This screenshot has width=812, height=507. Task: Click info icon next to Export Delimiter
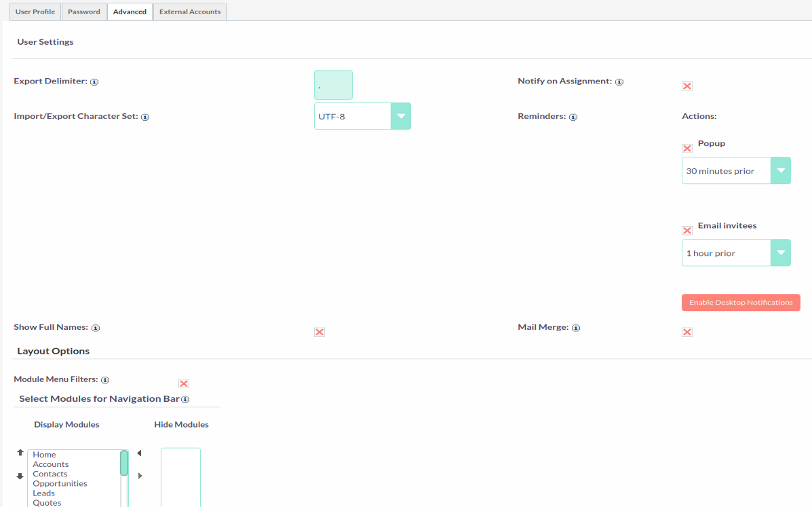click(94, 82)
